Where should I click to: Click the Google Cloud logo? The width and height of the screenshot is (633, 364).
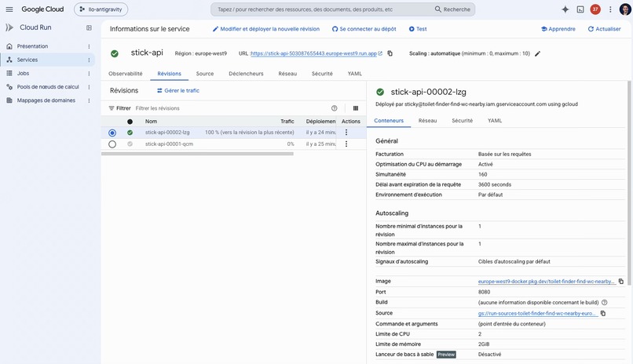coord(42,9)
